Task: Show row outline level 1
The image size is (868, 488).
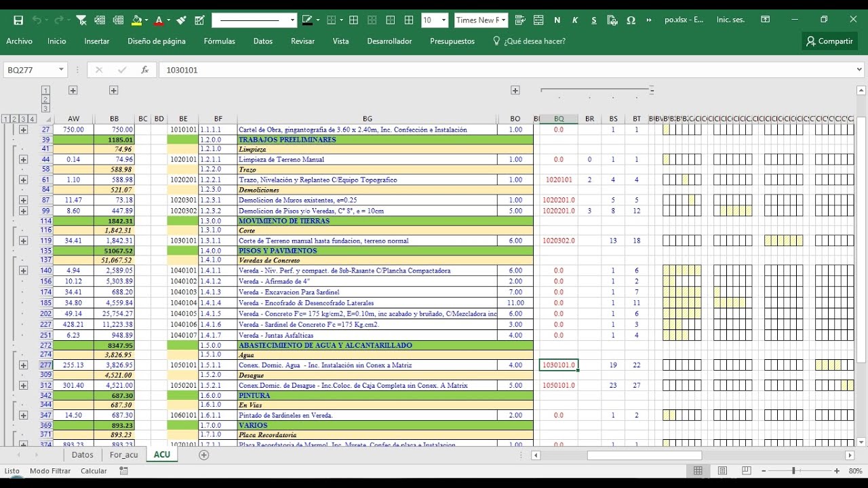Action: [x=5, y=119]
